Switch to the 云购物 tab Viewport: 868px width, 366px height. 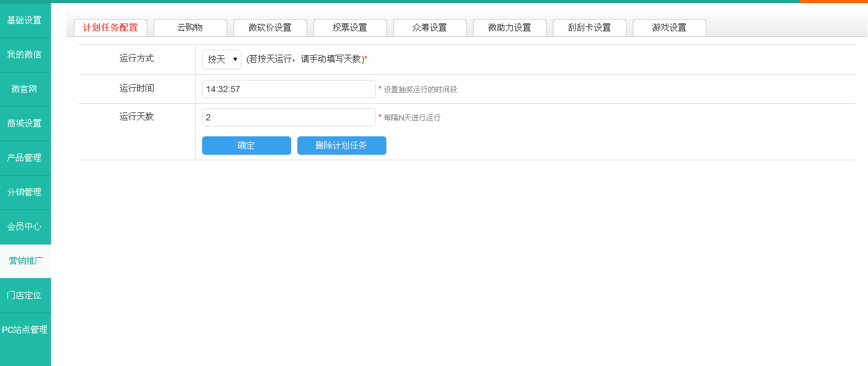(x=190, y=28)
